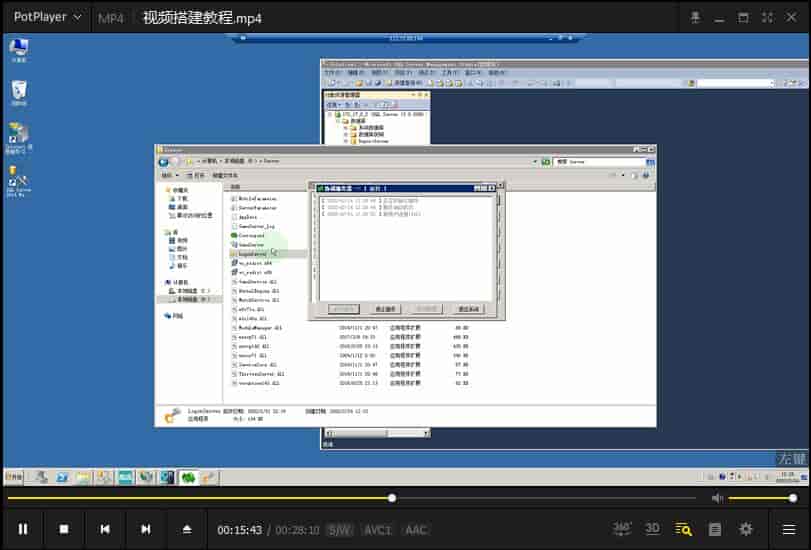The width and height of the screenshot is (811, 550).
Task: Open the hamburger menu at bottom right
Action: [x=789, y=529]
